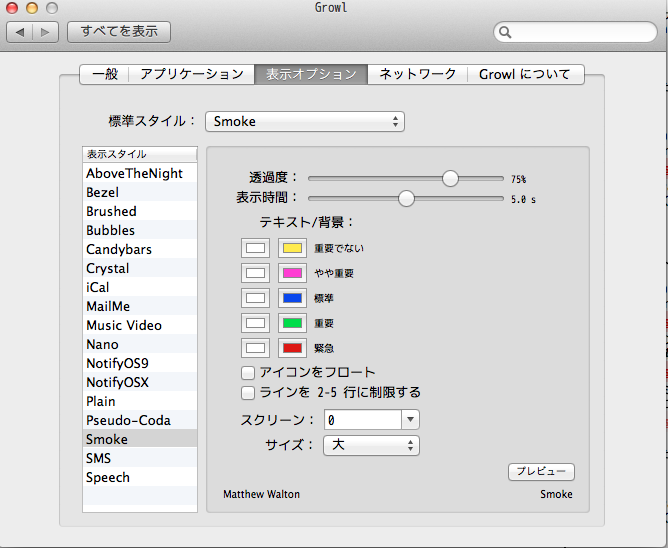This screenshot has height=548, width=668.
Task: Click the 透過度 opacity slider knob
Action: [450, 178]
